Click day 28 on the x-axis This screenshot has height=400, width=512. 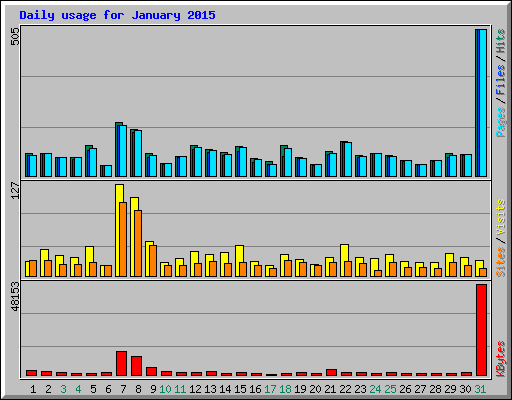pyautogui.click(x=435, y=389)
